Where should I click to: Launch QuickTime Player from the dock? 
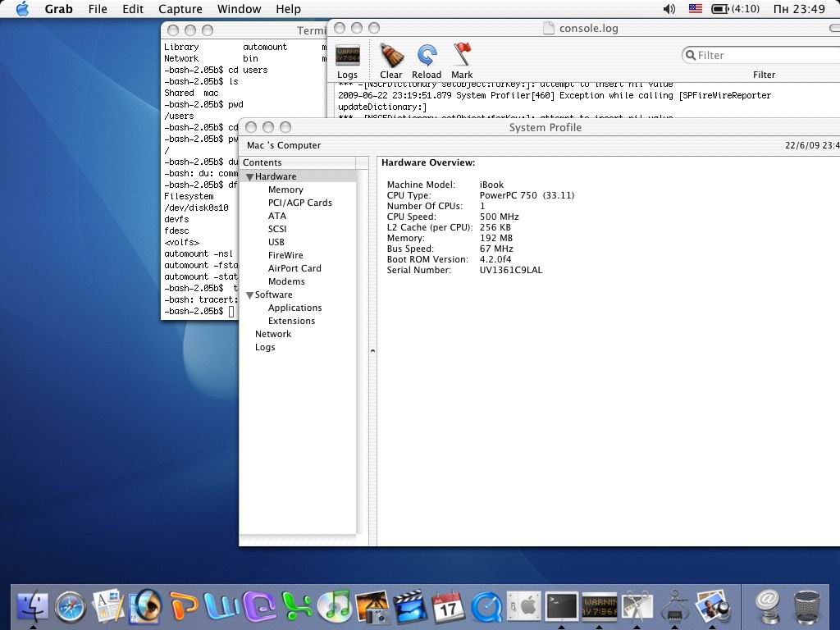coord(486,606)
